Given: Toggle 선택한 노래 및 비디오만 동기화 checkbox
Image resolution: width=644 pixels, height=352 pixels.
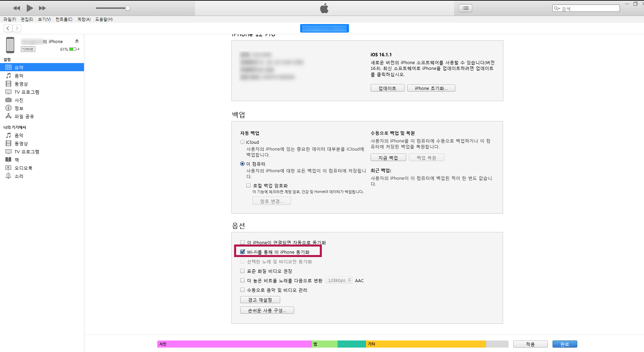Looking at the screenshot, I should coord(242,261).
